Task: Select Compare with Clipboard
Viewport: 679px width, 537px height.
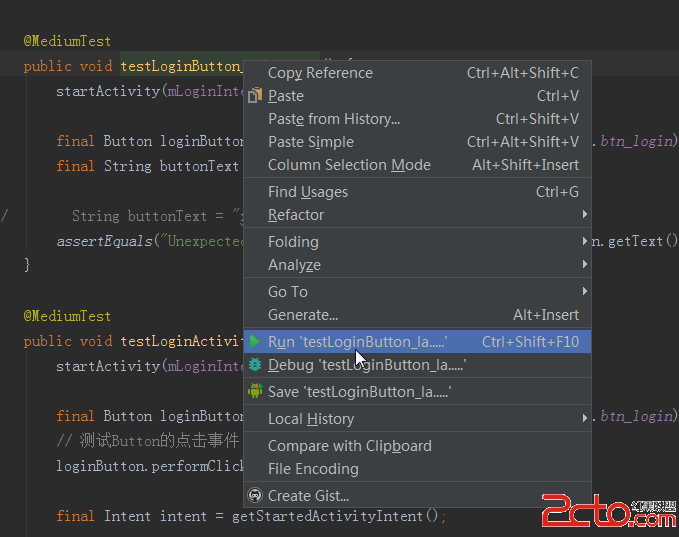Action: [349, 446]
